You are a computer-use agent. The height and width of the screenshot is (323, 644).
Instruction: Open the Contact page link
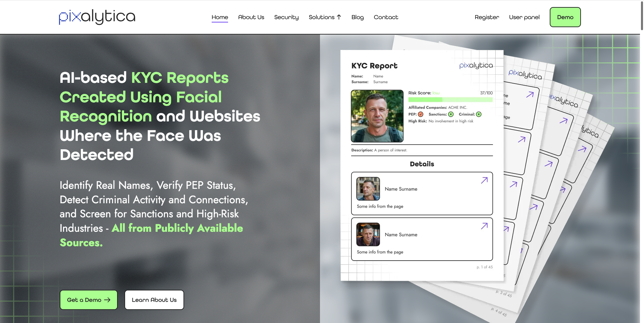(x=386, y=17)
